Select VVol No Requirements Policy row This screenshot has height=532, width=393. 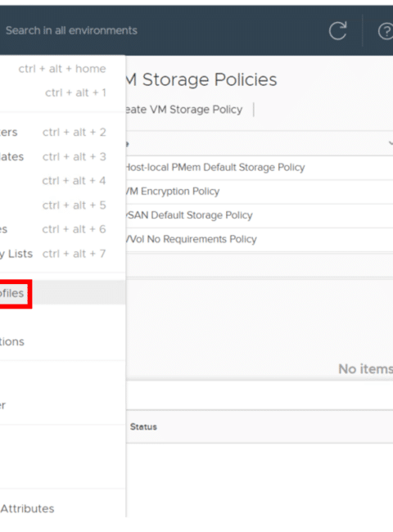point(191,239)
